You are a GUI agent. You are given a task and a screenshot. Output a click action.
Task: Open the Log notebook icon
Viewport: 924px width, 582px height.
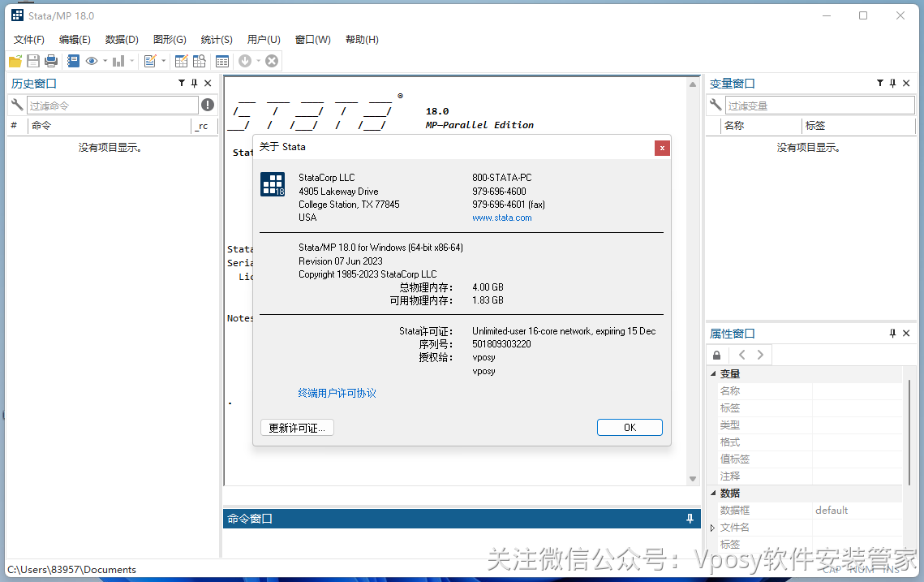(x=73, y=61)
